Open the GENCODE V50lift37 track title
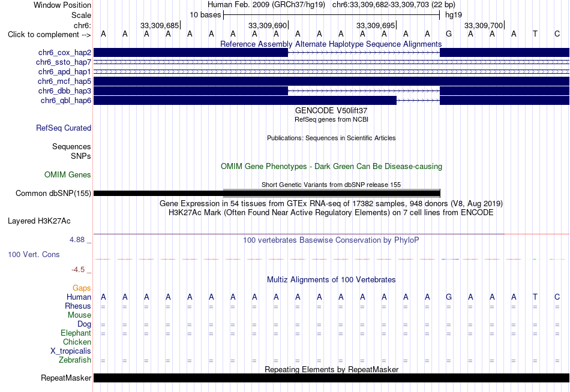The image size is (570, 392). 331,110
